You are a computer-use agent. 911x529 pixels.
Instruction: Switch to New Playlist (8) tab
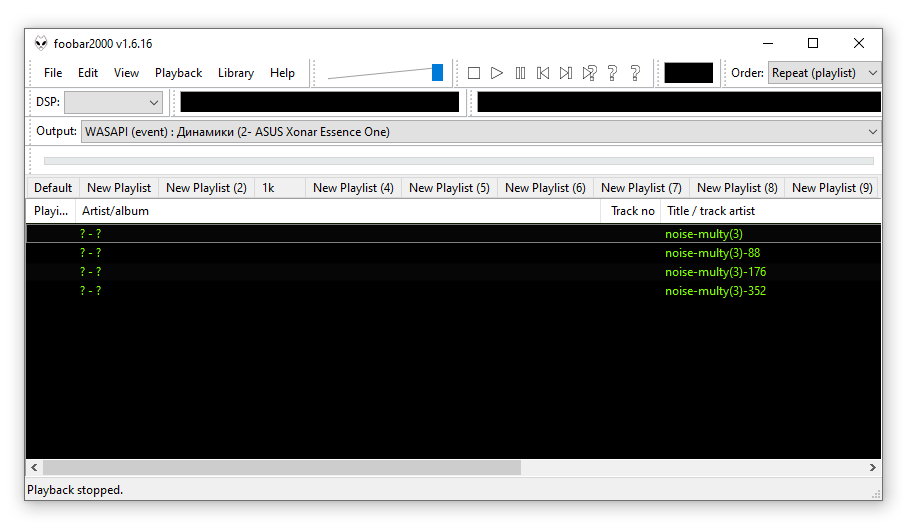coord(737,188)
